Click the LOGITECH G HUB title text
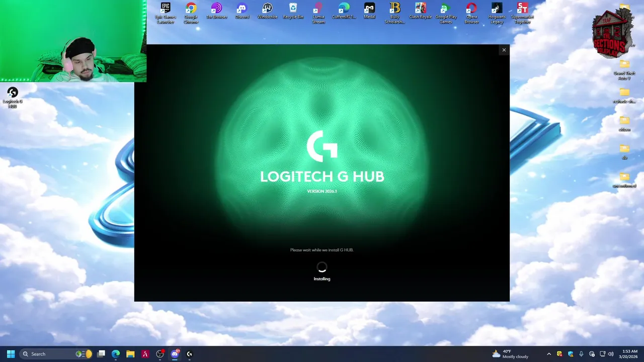This screenshot has height=362, width=644. (322, 176)
